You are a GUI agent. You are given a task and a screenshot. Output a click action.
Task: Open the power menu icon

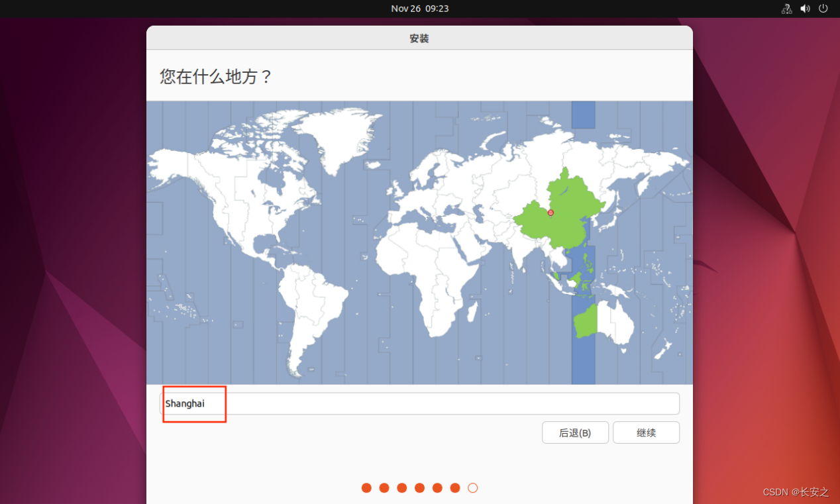[823, 9]
